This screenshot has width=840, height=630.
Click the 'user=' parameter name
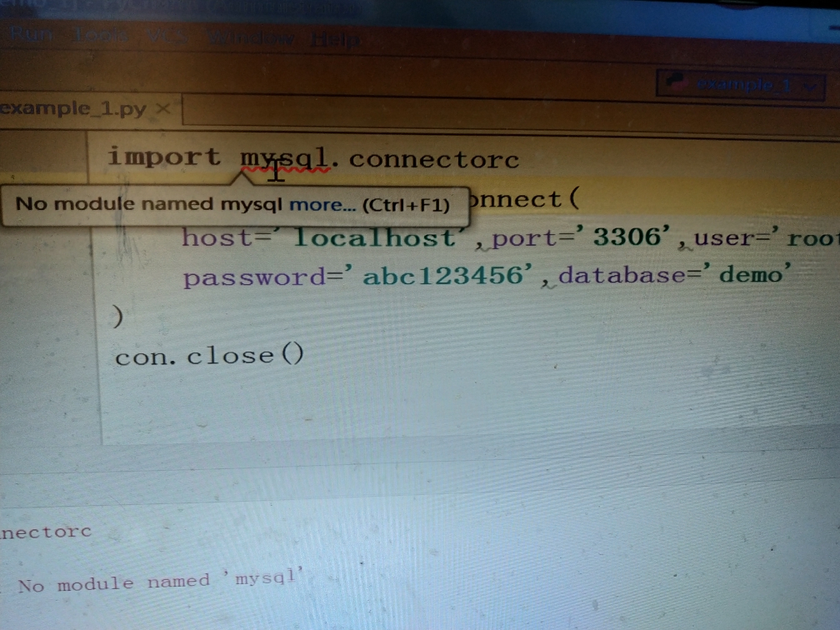[x=732, y=237]
